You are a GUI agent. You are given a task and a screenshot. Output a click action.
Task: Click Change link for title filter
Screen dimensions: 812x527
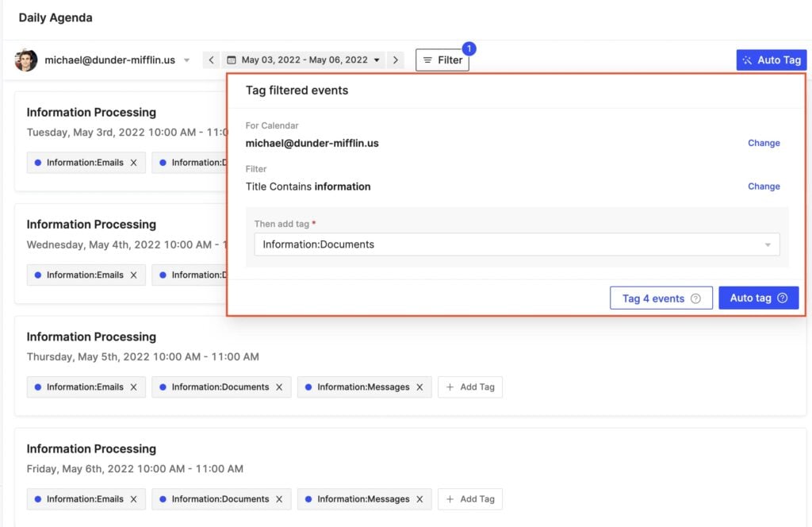point(764,187)
